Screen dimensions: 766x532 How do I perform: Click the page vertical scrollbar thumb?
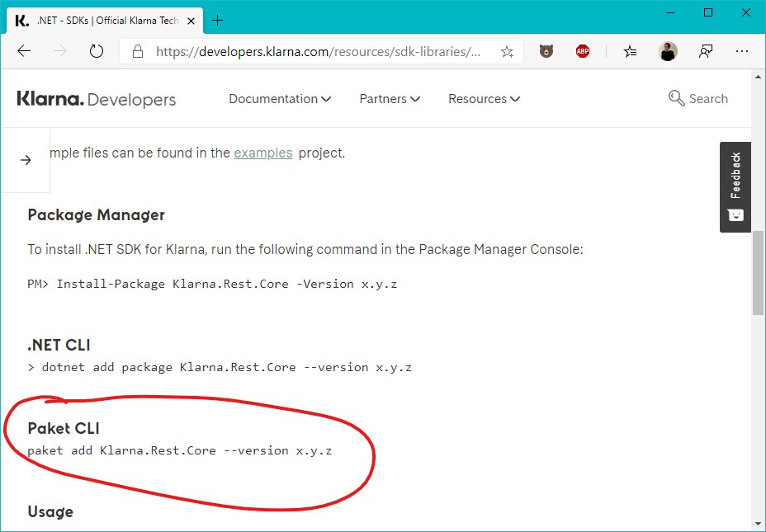point(758,272)
